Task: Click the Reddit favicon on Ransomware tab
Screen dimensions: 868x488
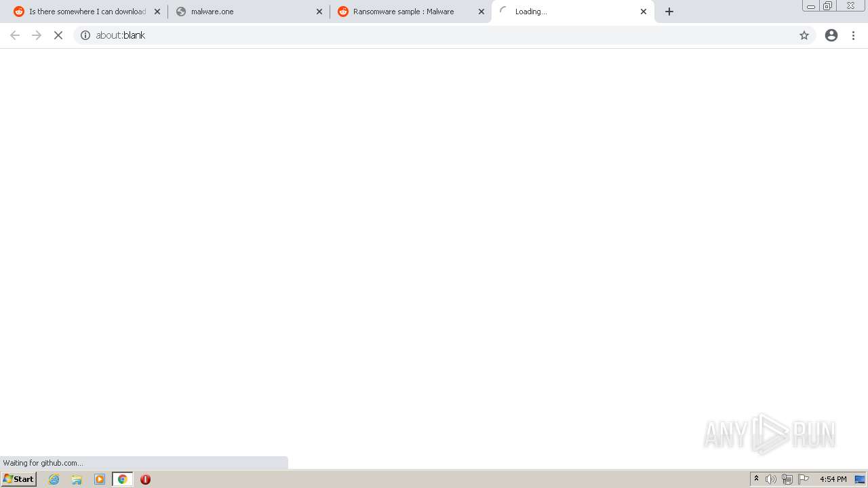Action: point(343,12)
